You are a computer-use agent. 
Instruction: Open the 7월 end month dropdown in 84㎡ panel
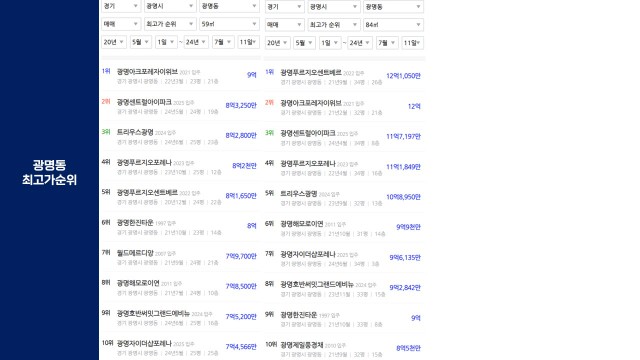(x=387, y=43)
